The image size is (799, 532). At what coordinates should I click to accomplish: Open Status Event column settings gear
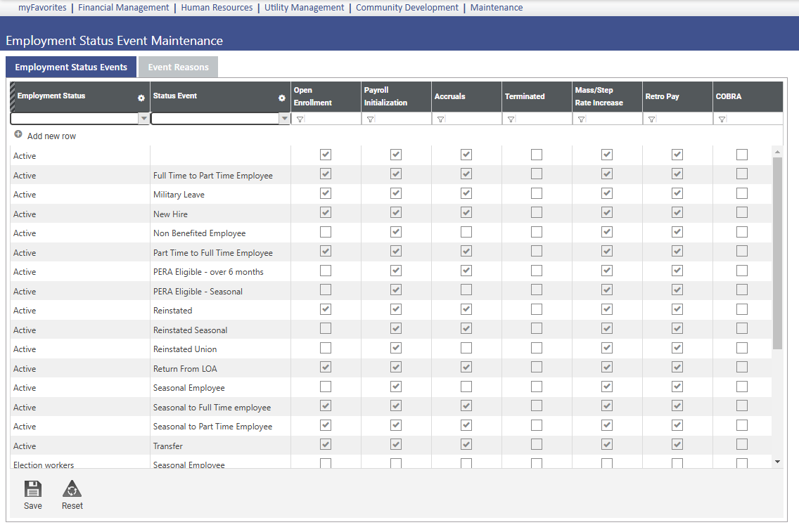point(282,98)
